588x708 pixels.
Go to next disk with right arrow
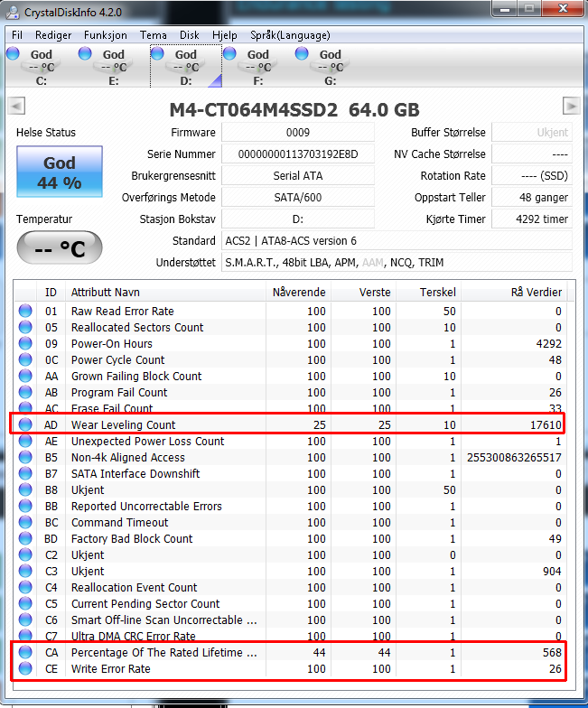pyautogui.click(x=571, y=107)
